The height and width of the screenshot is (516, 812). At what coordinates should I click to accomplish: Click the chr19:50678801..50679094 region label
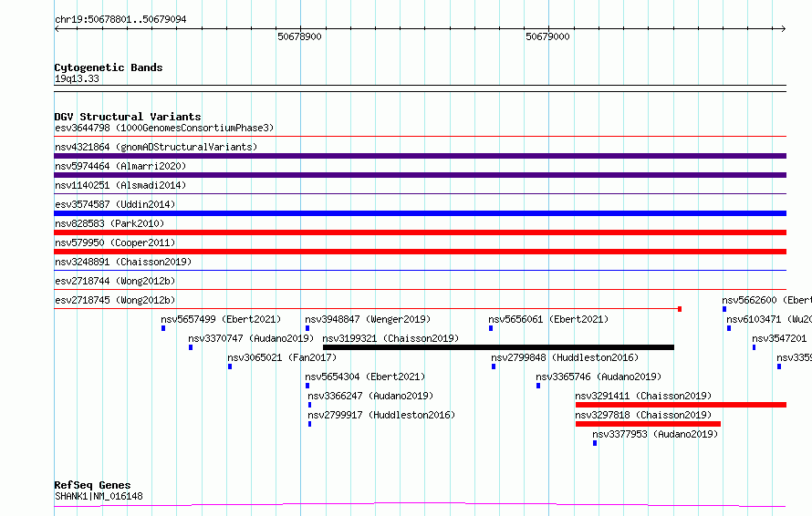(120, 20)
